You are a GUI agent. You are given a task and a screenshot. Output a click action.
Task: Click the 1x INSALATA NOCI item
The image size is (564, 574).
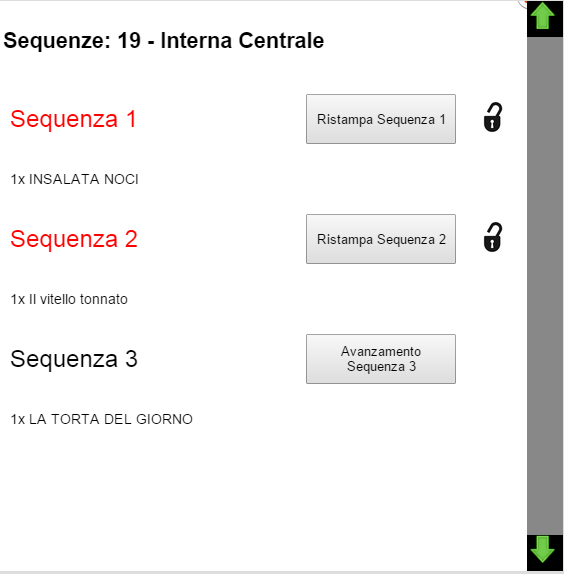(x=74, y=179)
